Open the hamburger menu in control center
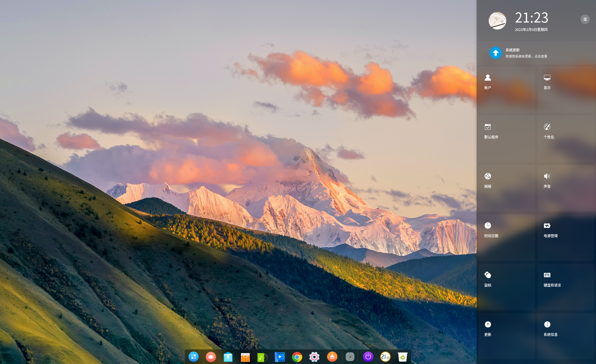Image resolution: width=596 pixels, height=364 pixels. pos(585,19)
